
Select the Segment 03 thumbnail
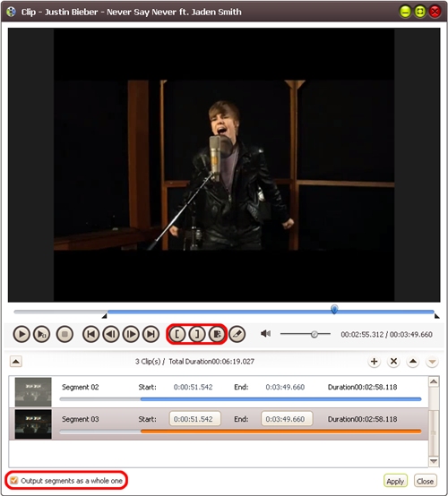pos(33,423)
